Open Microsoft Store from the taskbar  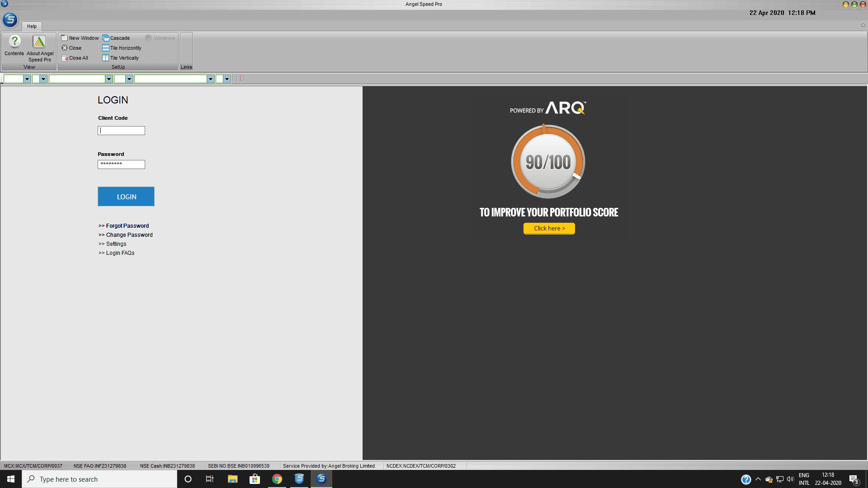pos(255,479)
